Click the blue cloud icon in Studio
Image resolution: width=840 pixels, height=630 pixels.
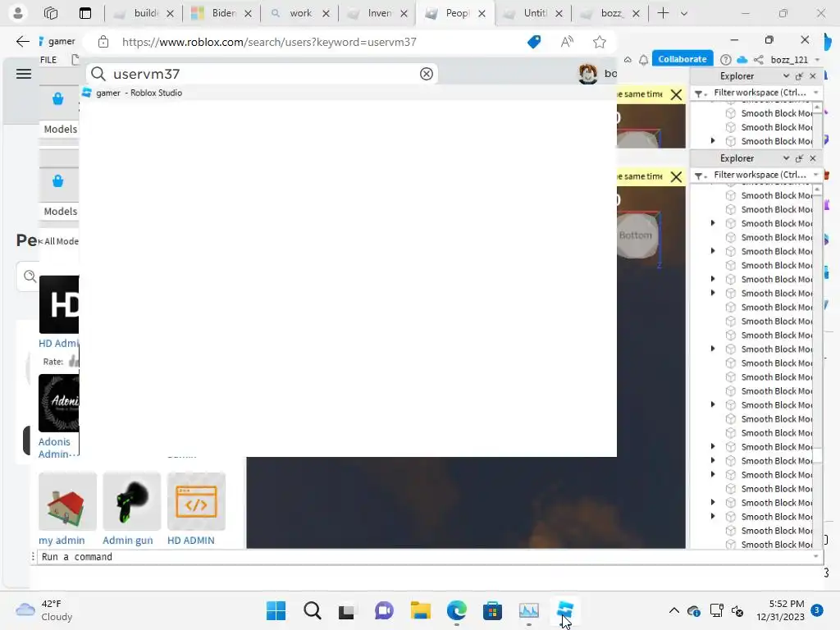(742, 59)
